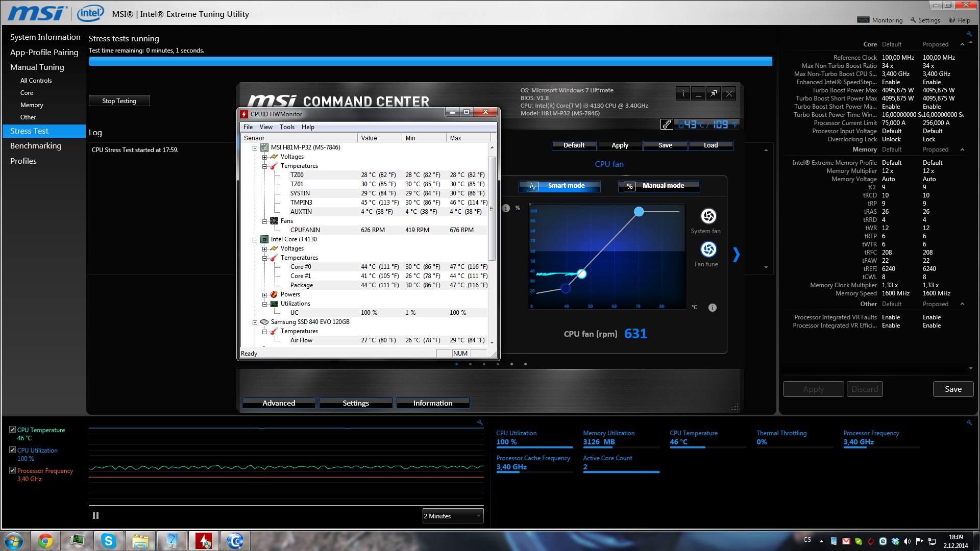980x551 pixels.
Task: Open the Tools menu in HWMonitor
Action: coord(286,127)
